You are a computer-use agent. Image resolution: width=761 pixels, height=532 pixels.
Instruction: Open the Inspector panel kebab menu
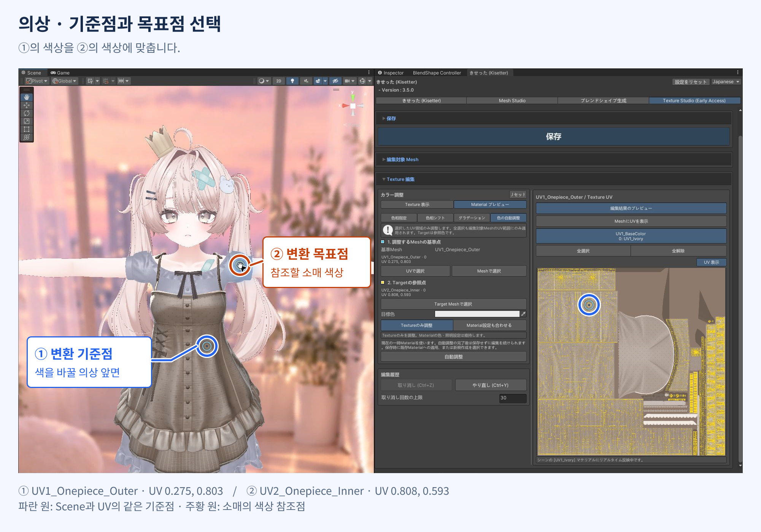pos(738,72)
